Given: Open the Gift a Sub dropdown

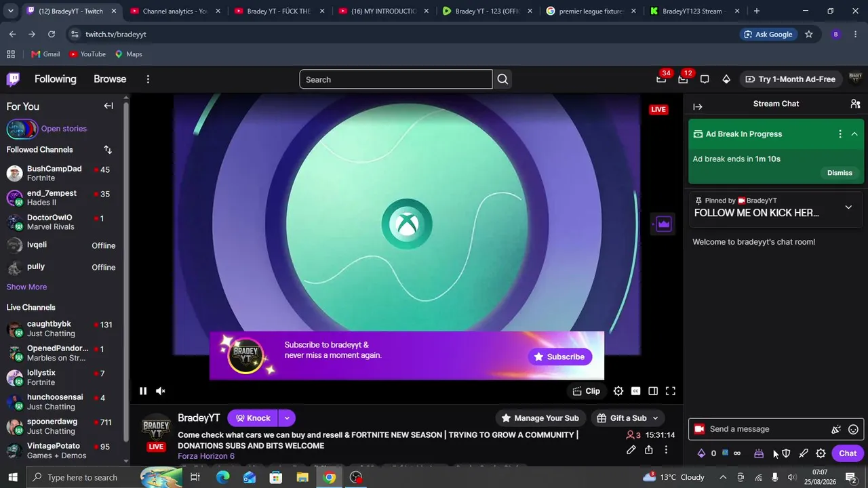Looking at the screenshot, I should tap(628, 418).
